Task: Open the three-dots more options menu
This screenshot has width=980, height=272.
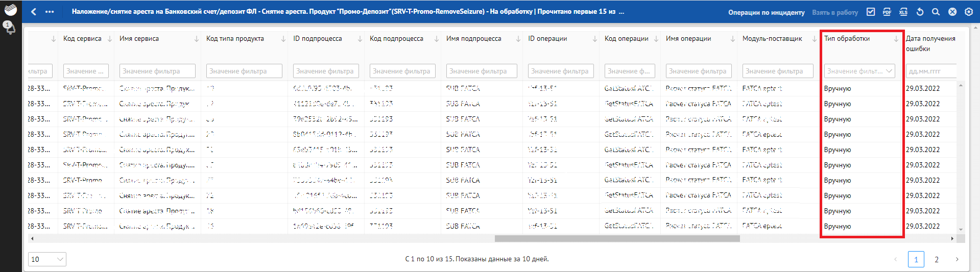Action: [50, 12]
